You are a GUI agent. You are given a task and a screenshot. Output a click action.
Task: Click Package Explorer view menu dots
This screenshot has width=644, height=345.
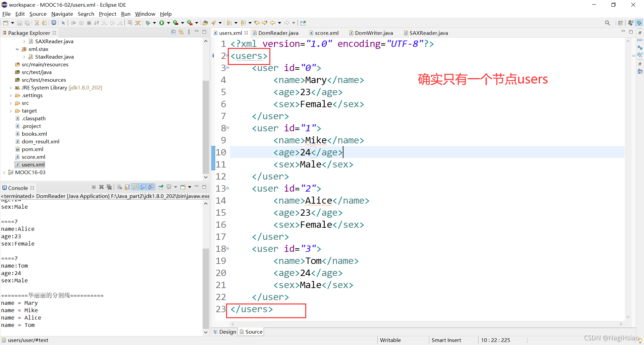[189, 32]
